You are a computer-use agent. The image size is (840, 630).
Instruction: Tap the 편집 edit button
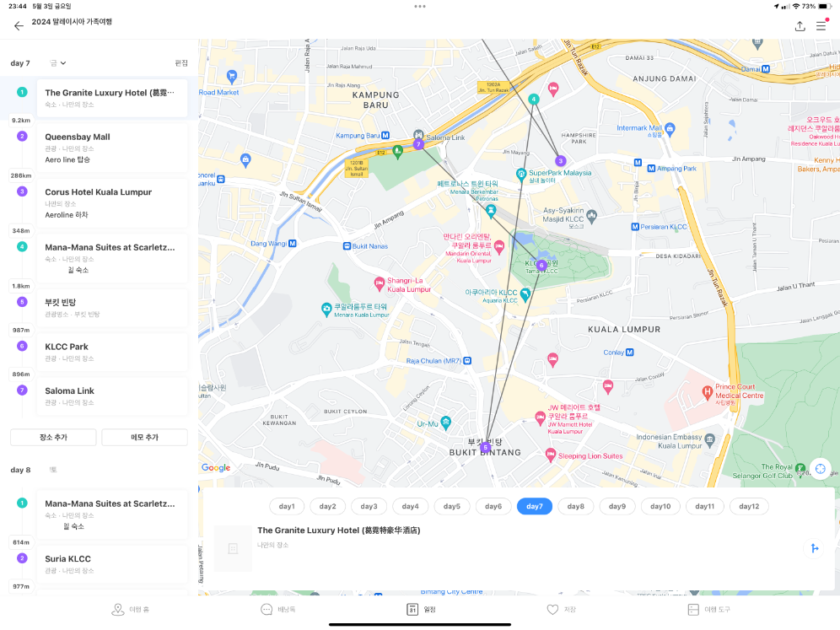pyautogui.click(x=181, y=63)
